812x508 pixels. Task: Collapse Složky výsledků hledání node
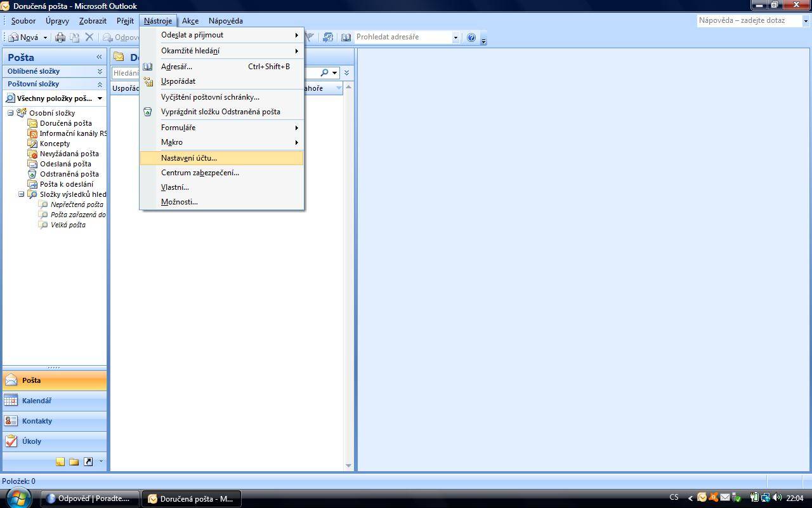pos(21,194)
